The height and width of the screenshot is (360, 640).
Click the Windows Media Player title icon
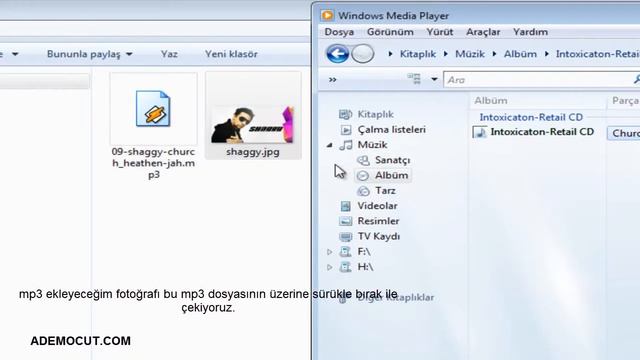(x=327, y=16)
